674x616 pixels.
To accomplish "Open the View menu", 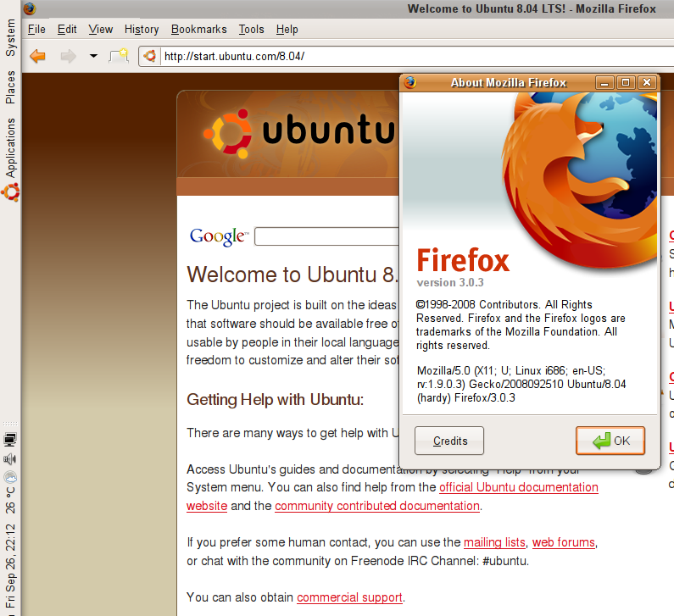I will (101, 29).
